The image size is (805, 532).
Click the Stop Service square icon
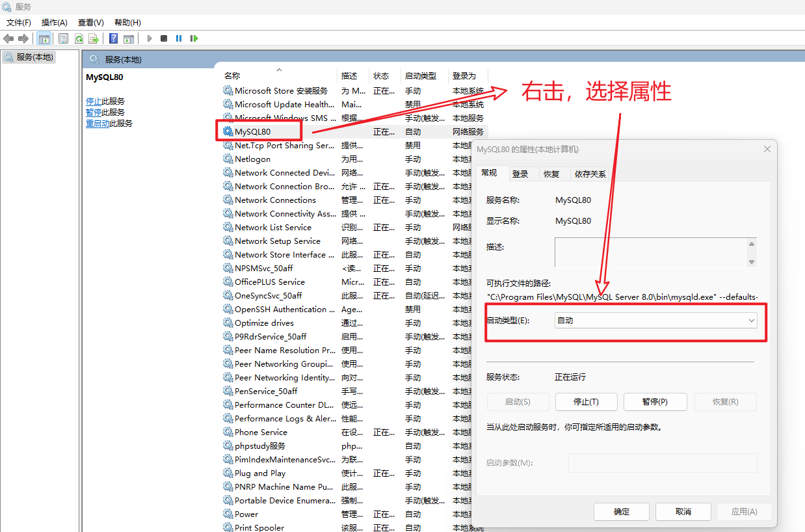click(164, 38)
